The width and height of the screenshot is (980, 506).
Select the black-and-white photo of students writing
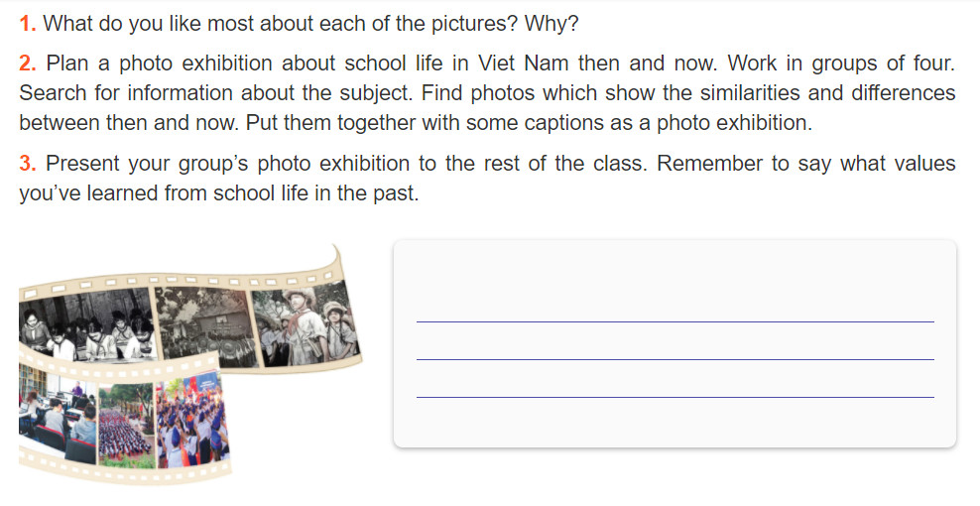(87, 324)
